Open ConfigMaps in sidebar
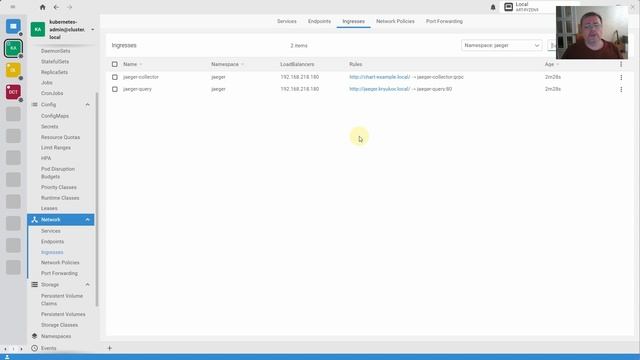Image resolution: width=640 pixels, height=360 pixels. (x=55, y=116)
